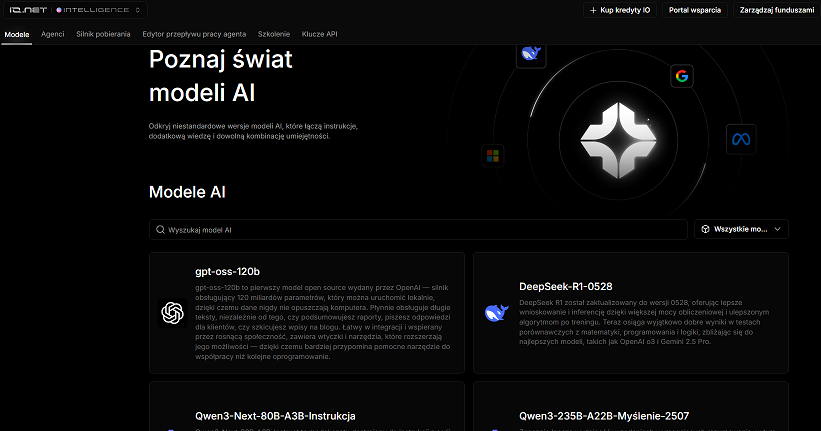Click the Odkryj niestandardowe wersje modeli paragraph
Viewport: 821px width, 431px height.
coord(253,131)
